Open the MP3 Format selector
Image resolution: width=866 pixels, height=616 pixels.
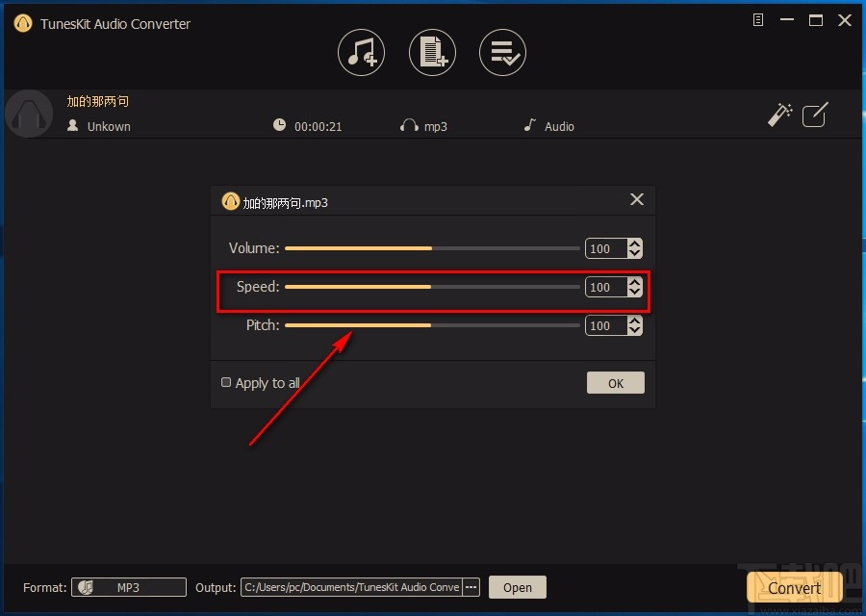click(x=129, y=587)
